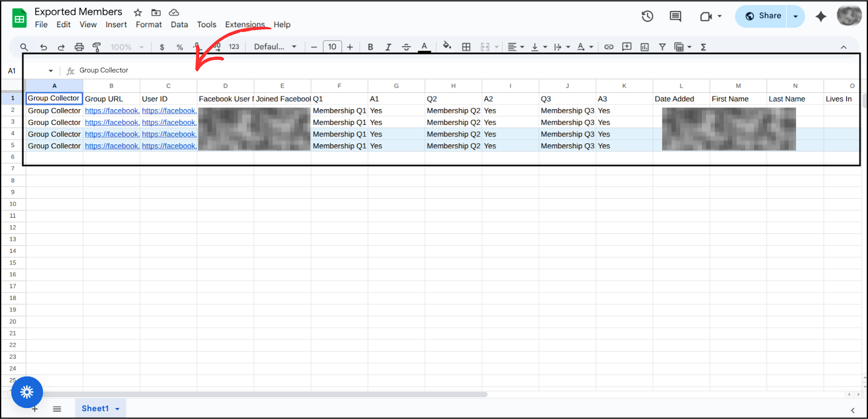This screenshot has width=868, height=419.
Task: Insert a chart icon
Action: pyautogui.click(x=644, y=47)
